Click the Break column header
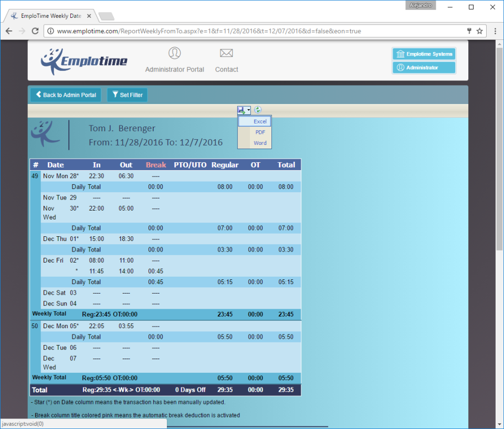The image size is (504, 429). (x=155, y=164)
